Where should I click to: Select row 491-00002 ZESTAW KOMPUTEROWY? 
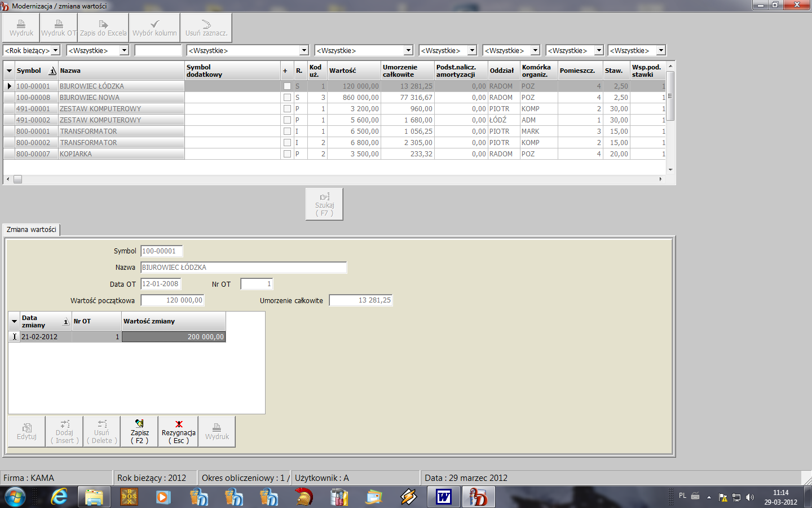point(334,120)
